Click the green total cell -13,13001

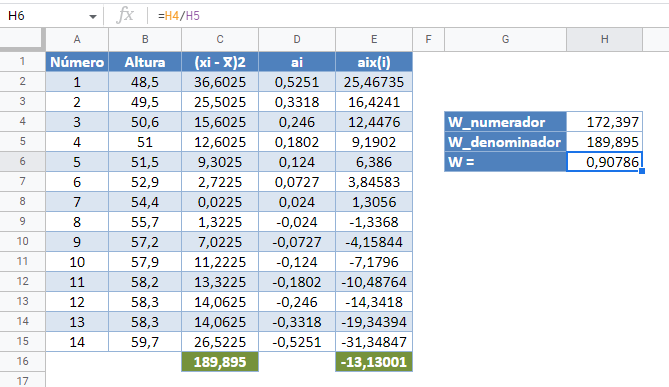pos(374,362)
